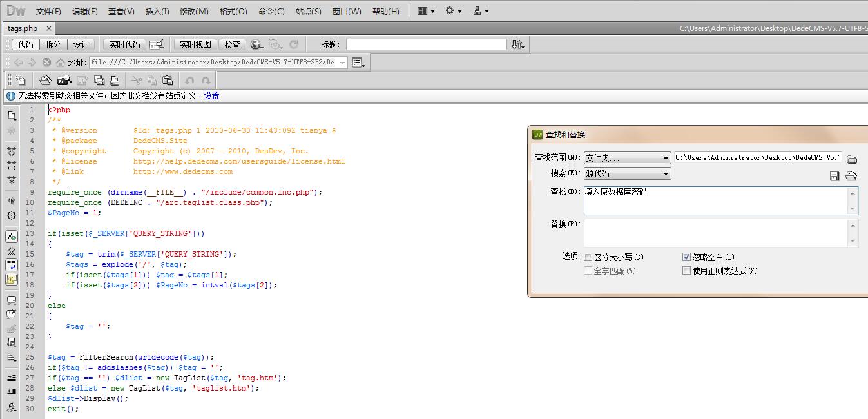Click the Apply Comment icon in the coding toolbar
Viewport: 868px width, 419px height.
click(12, 300)
